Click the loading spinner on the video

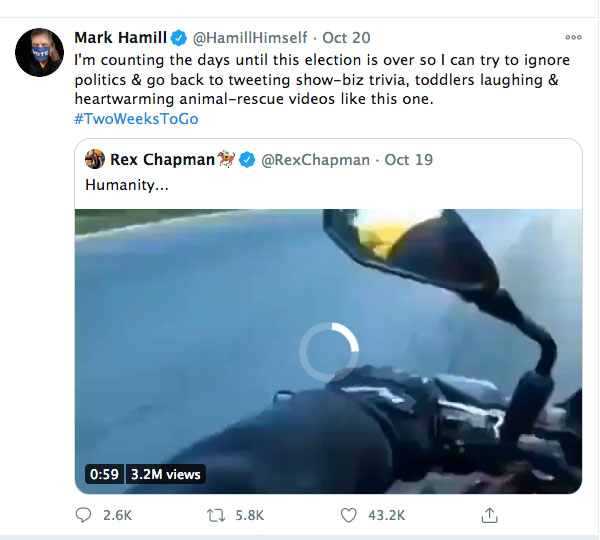[329, 352]
